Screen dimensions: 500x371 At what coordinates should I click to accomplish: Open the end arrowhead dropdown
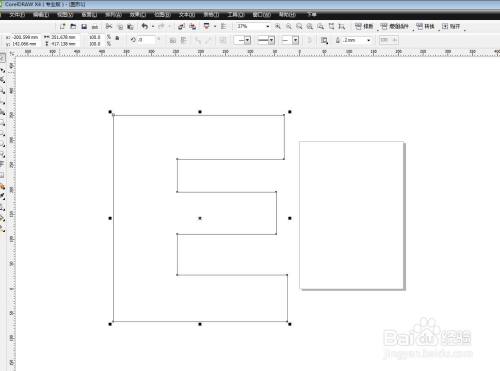(296, 40)
